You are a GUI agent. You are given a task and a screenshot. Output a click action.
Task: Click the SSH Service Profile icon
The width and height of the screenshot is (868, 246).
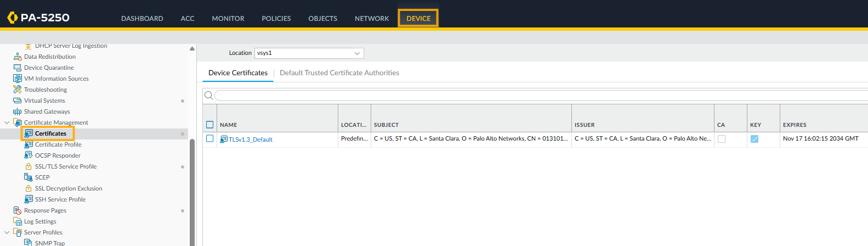[29, 199]
